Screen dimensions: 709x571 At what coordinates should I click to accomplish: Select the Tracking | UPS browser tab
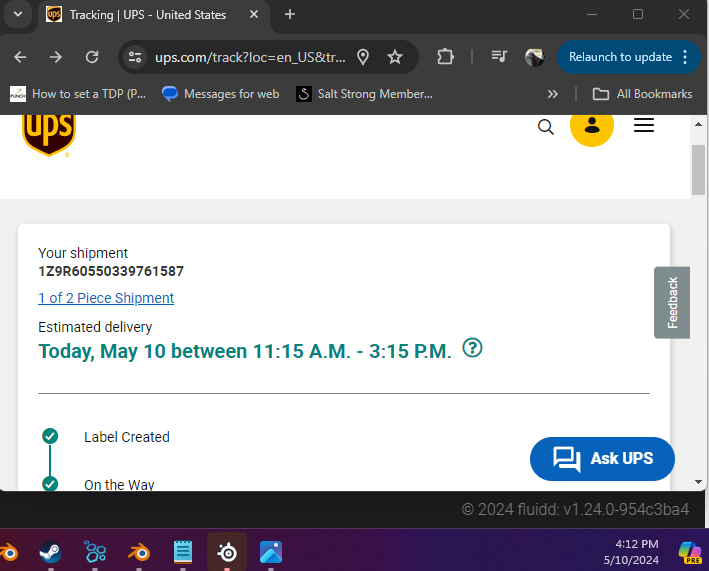pyautogui.click(x=154, y=15)
